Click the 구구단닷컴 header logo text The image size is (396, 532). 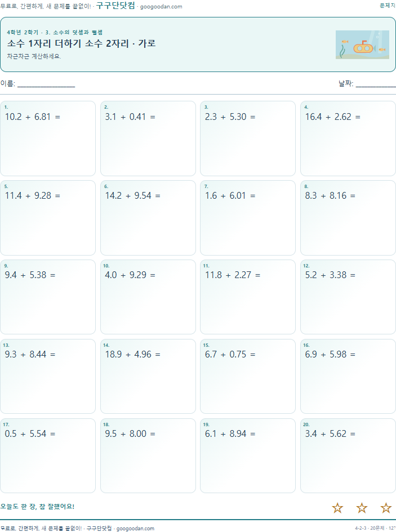click(x=115, y=6)
